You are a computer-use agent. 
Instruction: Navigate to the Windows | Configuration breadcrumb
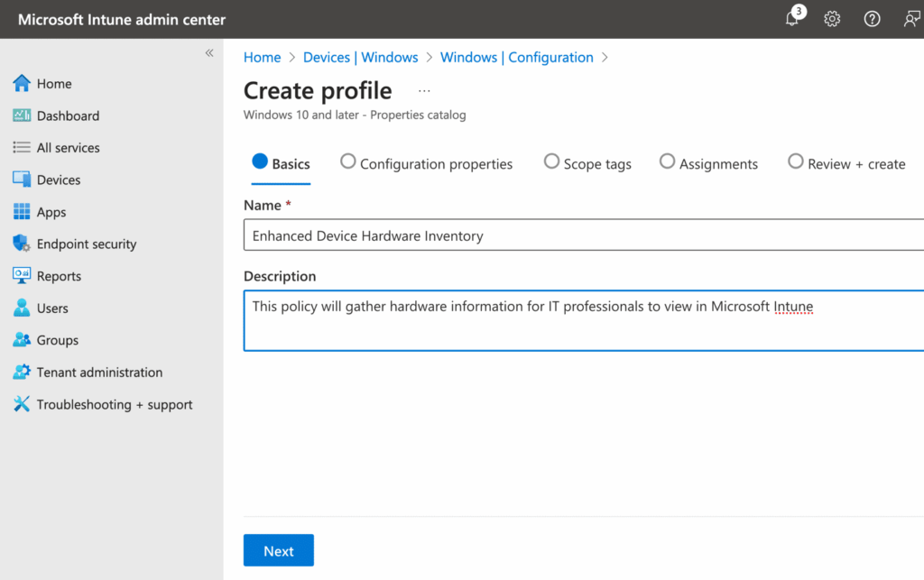(x=516, y=57)
